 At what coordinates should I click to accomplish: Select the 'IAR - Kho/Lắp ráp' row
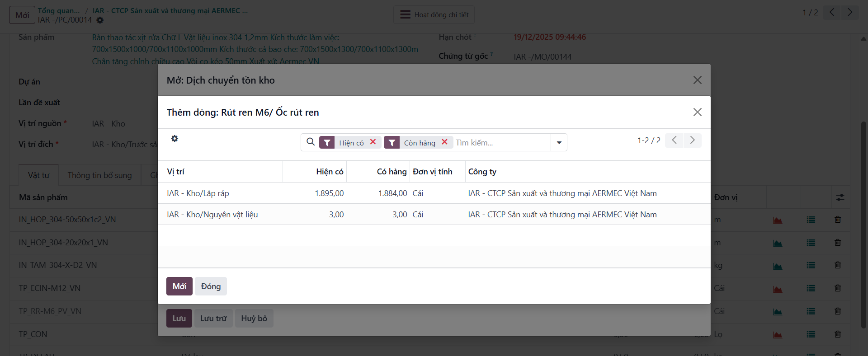(434, 193)
